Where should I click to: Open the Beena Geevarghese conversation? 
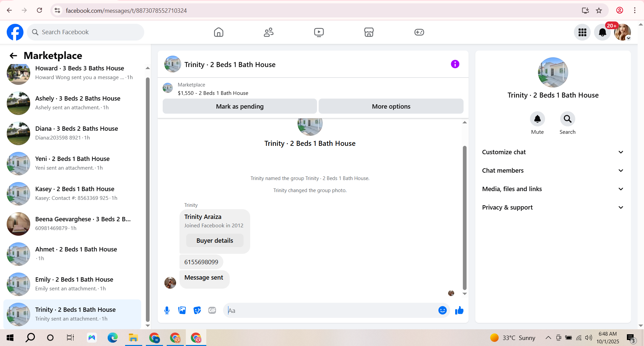click(x=72, y=224)
